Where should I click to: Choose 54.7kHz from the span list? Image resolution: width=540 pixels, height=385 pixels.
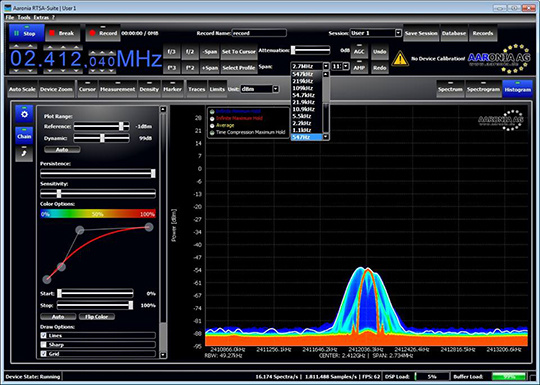(307, 95)
